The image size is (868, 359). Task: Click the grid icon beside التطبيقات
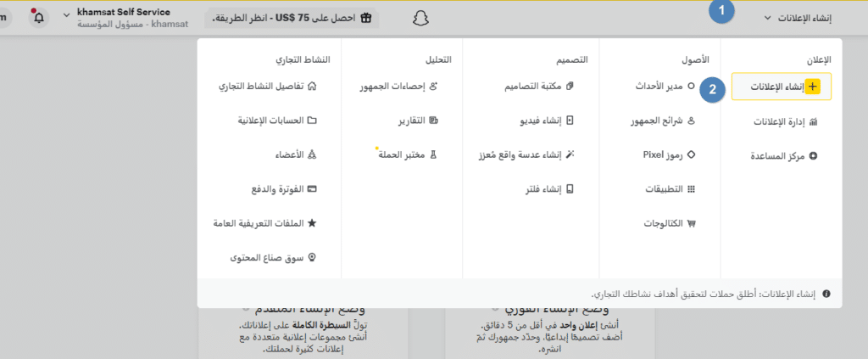(x=691, y=189)
